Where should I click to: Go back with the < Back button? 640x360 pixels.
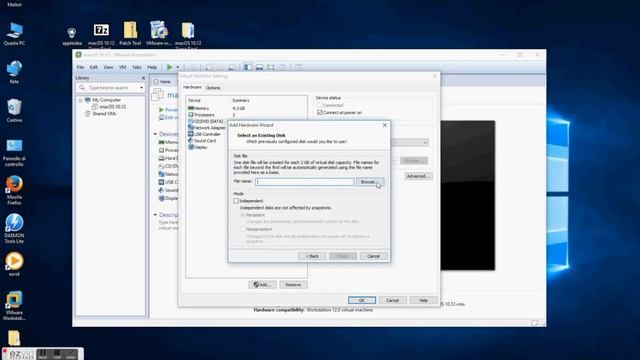pyautogui.click(x=312, y=256)
